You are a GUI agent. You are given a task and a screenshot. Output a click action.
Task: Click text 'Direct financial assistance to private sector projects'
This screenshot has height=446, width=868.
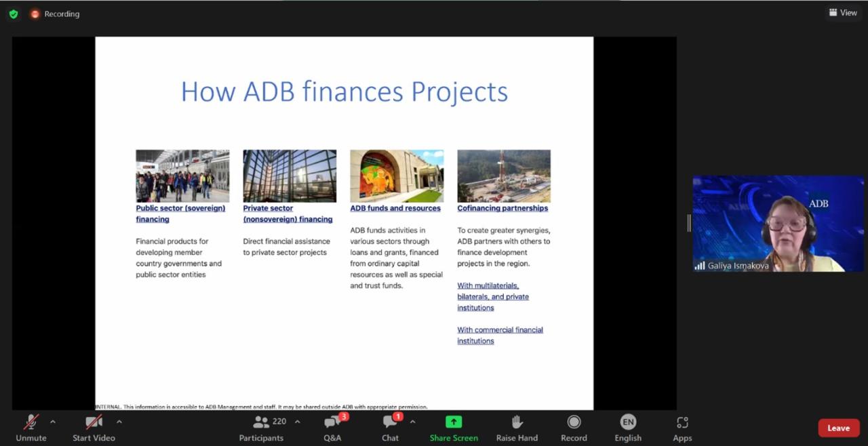click(x=287, y=247)
